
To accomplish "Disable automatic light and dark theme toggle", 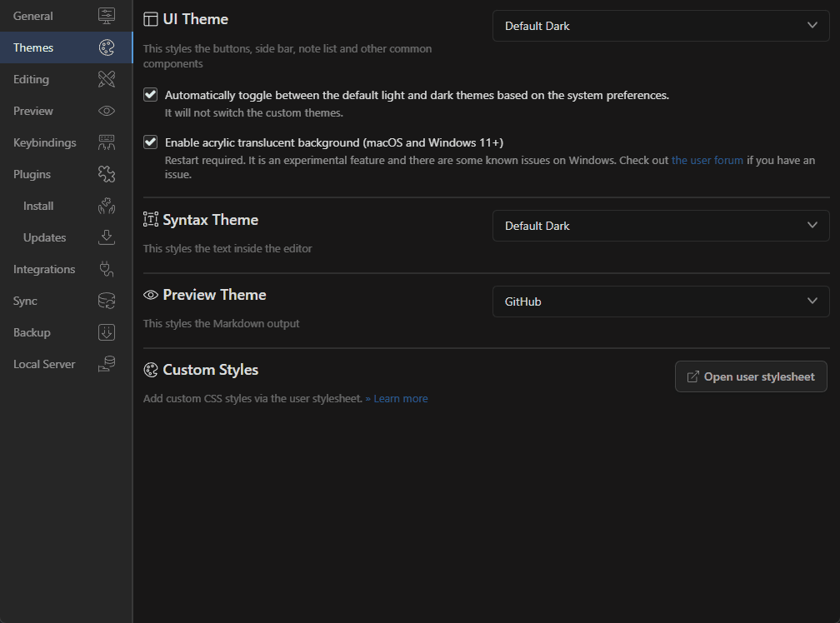I will coord(151,95).
